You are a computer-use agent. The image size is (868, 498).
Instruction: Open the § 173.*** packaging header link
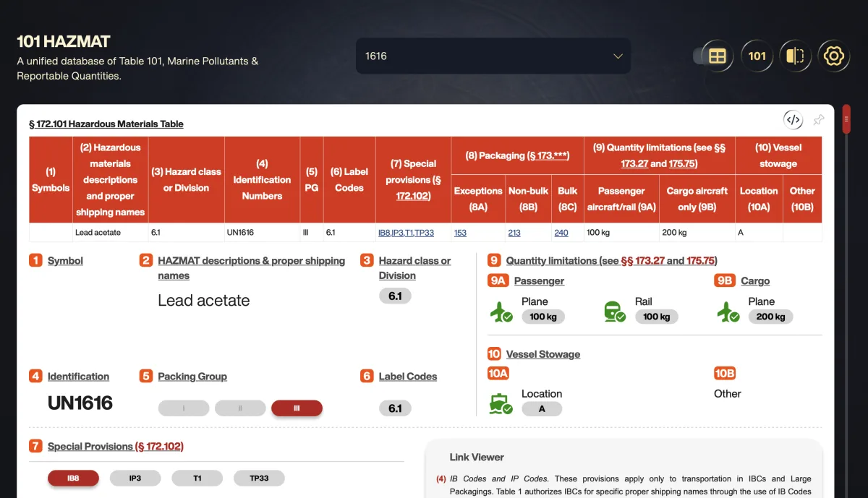[x=550, y=155]
